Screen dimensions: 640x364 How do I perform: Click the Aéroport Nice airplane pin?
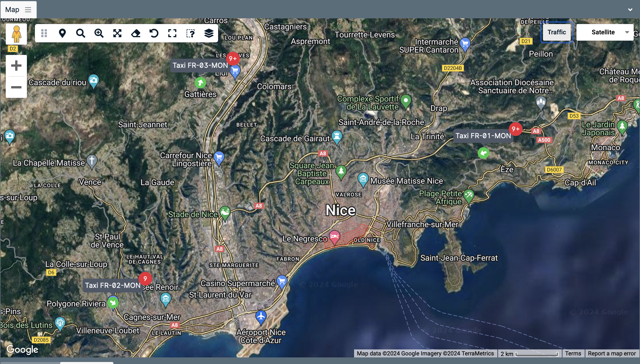261,317
